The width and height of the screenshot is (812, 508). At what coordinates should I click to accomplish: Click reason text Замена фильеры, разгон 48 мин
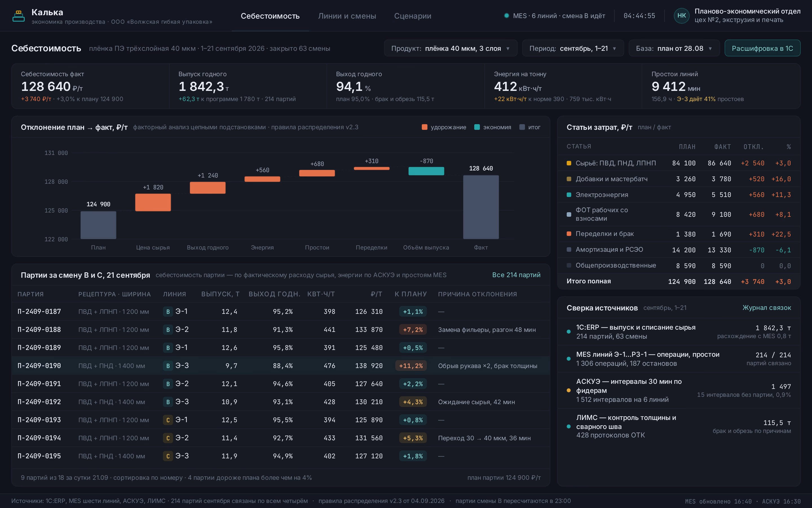click(487, 330)
